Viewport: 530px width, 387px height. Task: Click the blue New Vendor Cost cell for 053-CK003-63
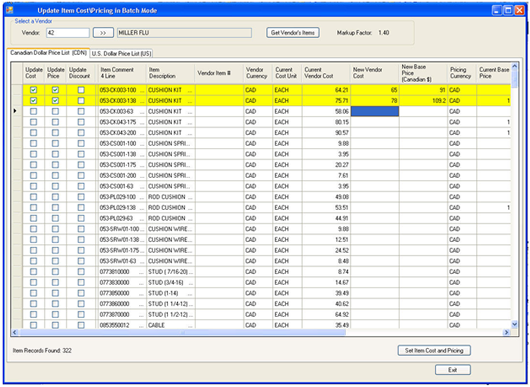tap(375, 111)
